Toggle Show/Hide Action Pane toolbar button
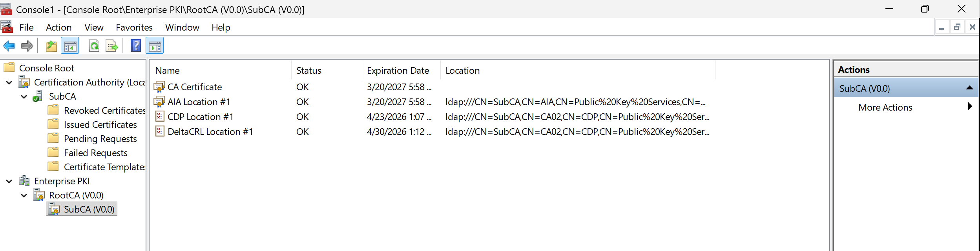Image resolution: width=980 pixels, height=251 pixels. (155, 46)
